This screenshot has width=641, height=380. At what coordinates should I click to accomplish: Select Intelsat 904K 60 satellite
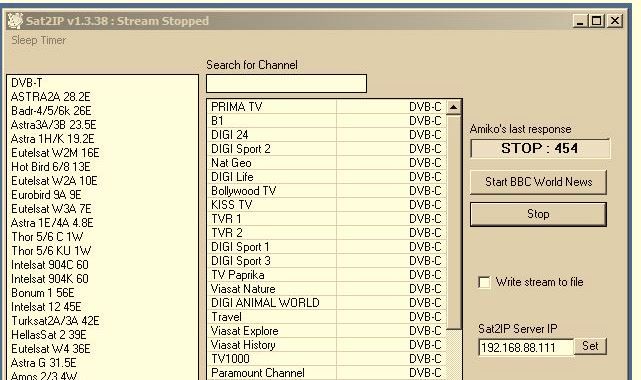click(x=103, y=279)
